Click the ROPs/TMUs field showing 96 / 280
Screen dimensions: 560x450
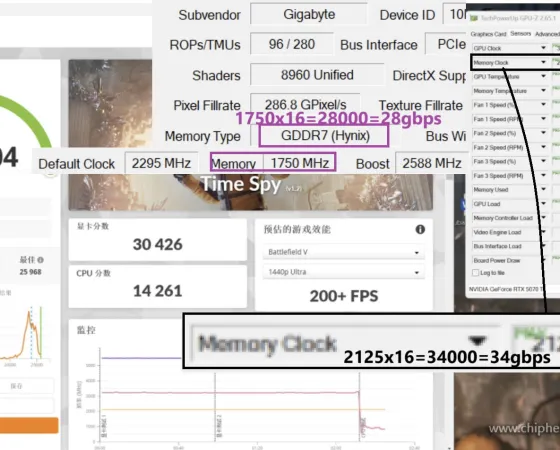pyautogui.click(x=292, y=44)
